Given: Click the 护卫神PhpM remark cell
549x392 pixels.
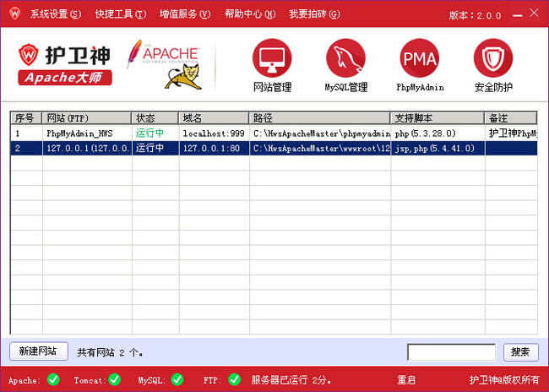Looking at the screenshot, I should pyautogui.click(x=512, y=133).
